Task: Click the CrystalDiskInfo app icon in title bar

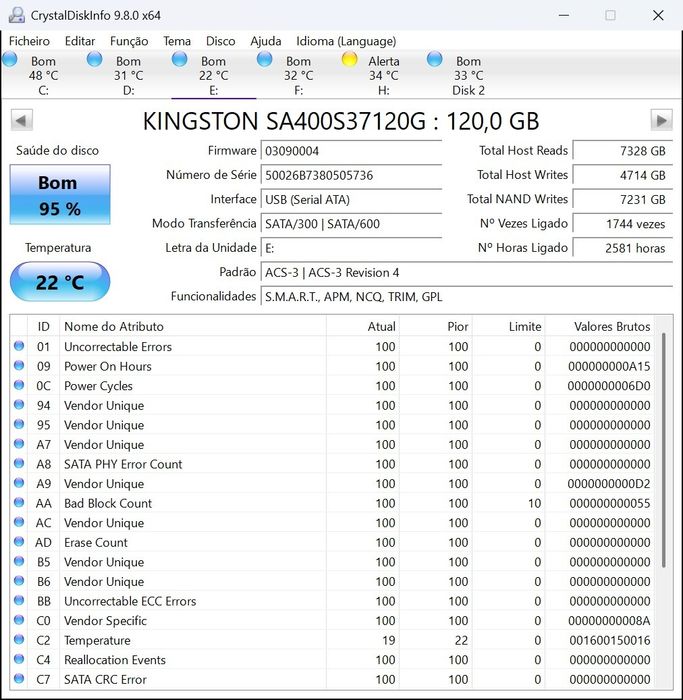Action: 17,15
